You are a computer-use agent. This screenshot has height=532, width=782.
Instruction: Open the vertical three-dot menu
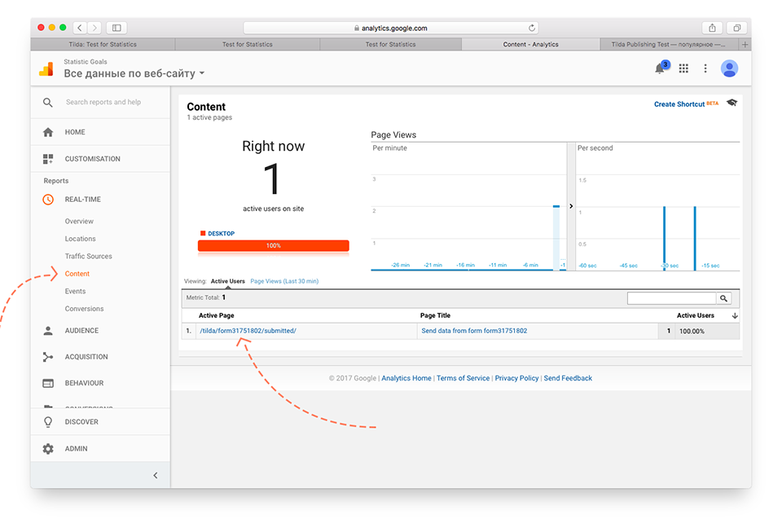pyautogui.click(x=705, y=68)
